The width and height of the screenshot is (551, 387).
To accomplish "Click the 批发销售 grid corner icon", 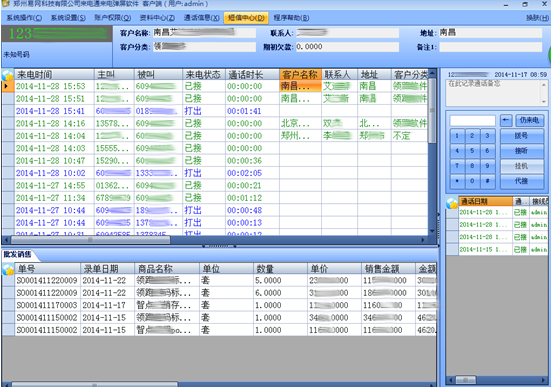I will 8,269.
